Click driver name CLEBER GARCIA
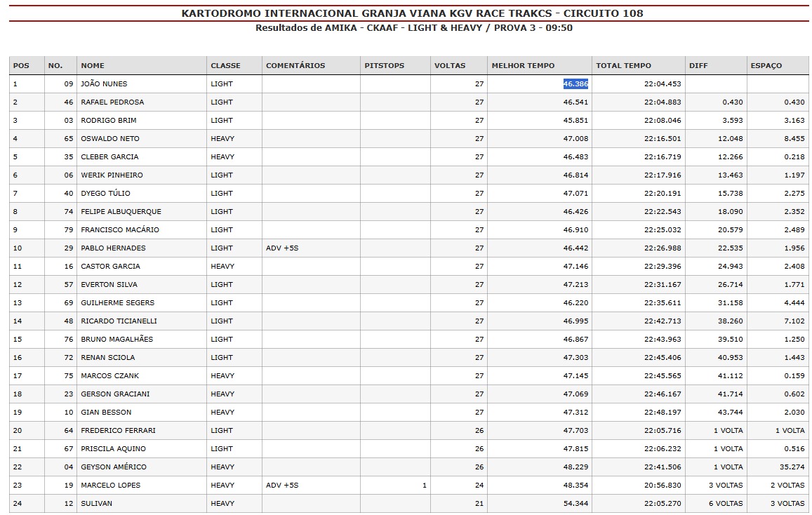This screenshot has width=812, height=515. click(109, 157)
